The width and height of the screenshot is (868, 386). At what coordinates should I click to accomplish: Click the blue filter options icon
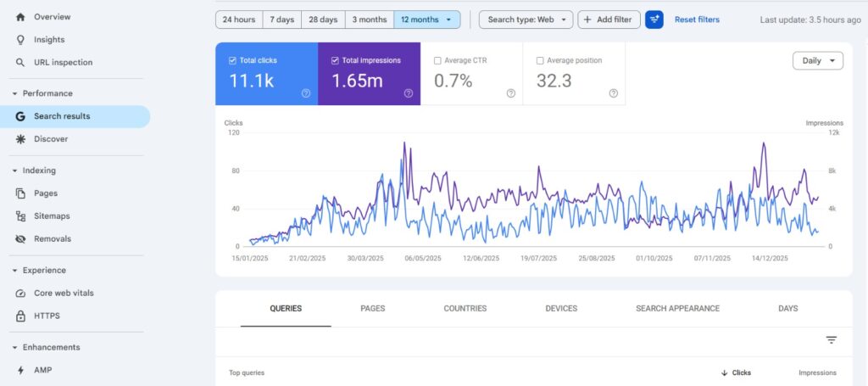pyautogui.click(x=654, y=20)
